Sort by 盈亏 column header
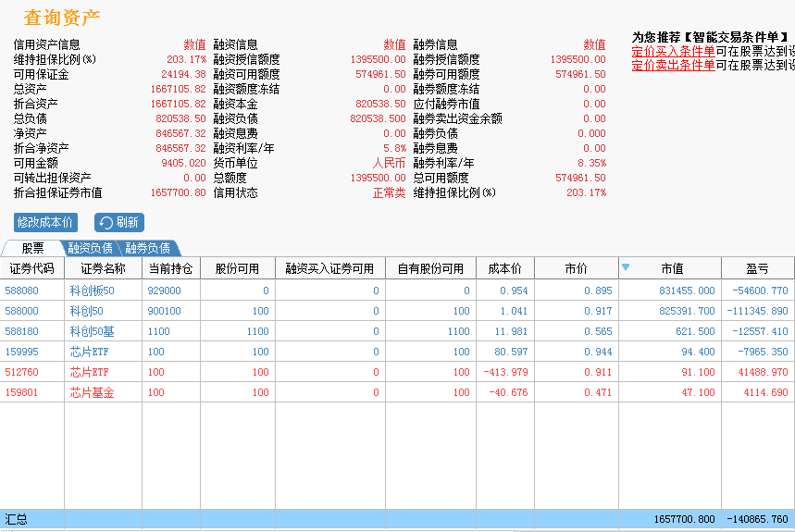 (x=757, y=268)
